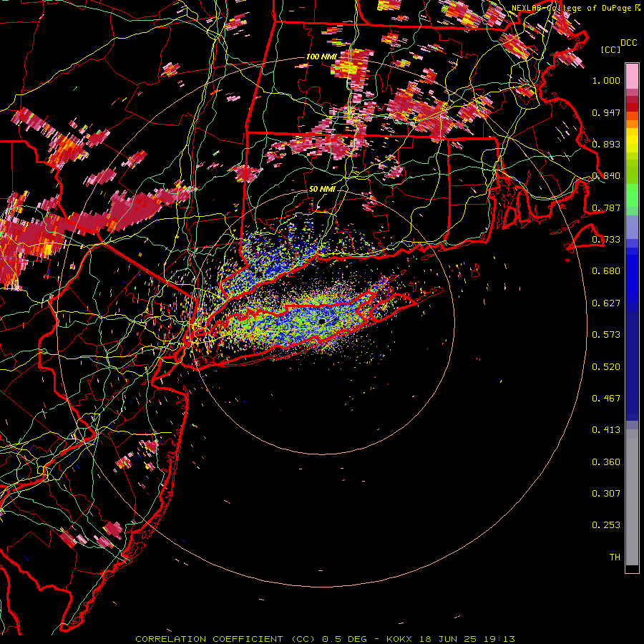Click the 0.733 legend value
644x644 pixels.
tap(606, 240)
